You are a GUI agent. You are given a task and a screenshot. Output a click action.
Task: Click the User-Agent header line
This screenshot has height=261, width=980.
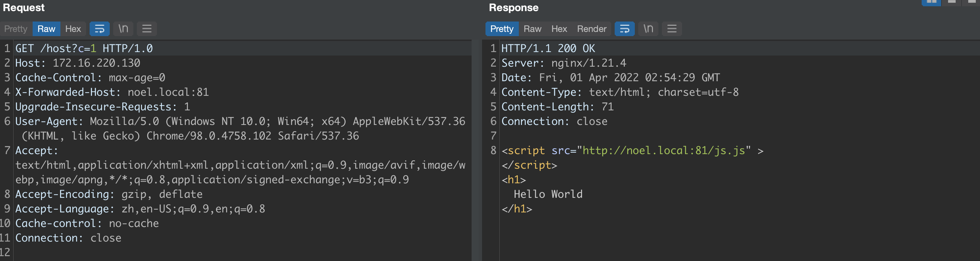point(240,129)
